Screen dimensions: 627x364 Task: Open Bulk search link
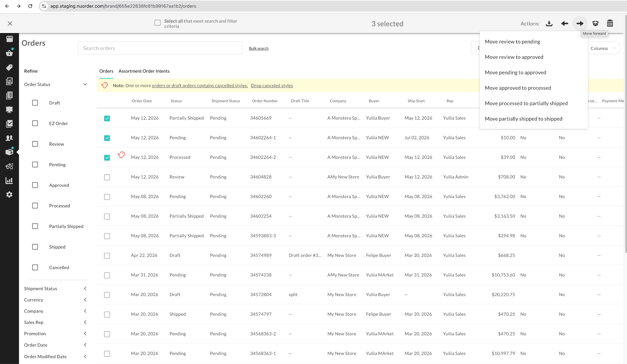click(259, 48)
